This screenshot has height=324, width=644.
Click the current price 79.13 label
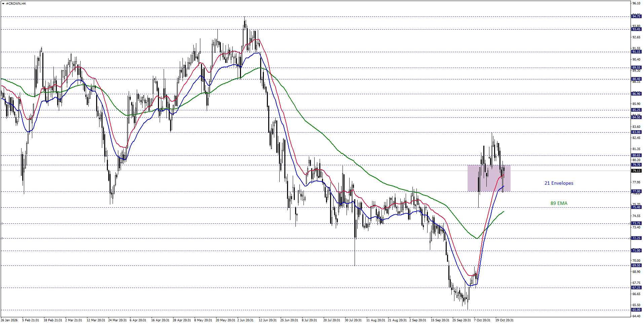click(636, 171)
